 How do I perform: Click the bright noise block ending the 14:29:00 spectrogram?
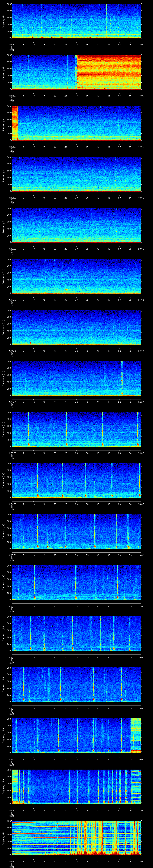(x=136, y=736)
